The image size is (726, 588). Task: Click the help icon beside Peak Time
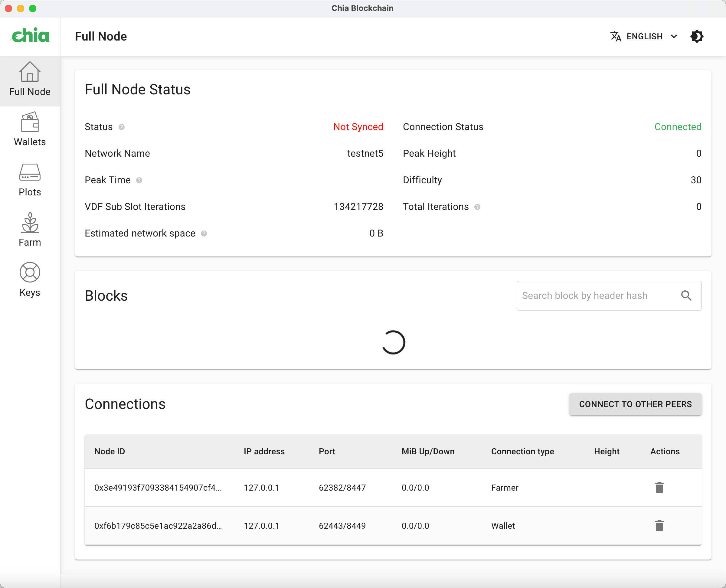click(x=139, y=180)
